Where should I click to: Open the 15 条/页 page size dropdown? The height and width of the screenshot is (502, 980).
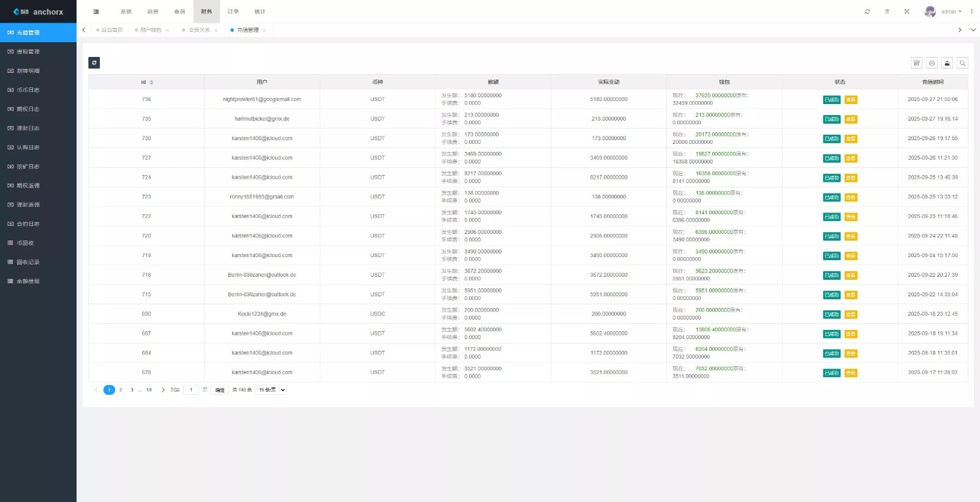tap(271, 390)
